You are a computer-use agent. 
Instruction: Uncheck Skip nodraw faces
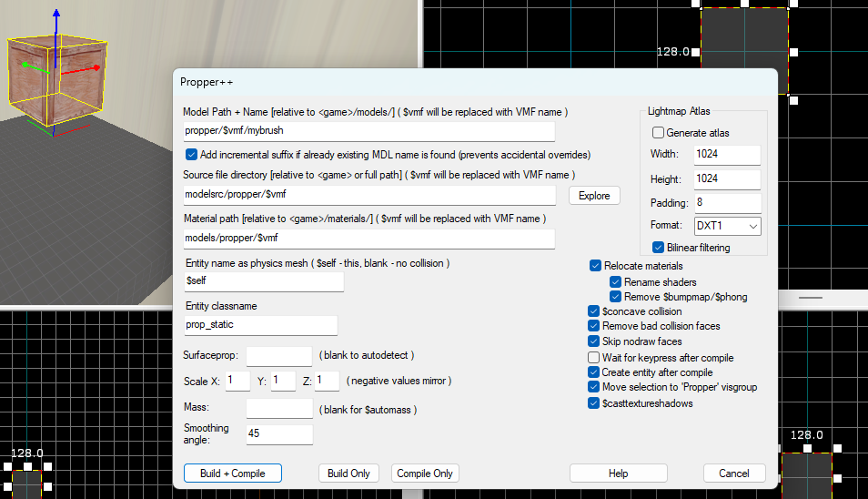[593, 341]
